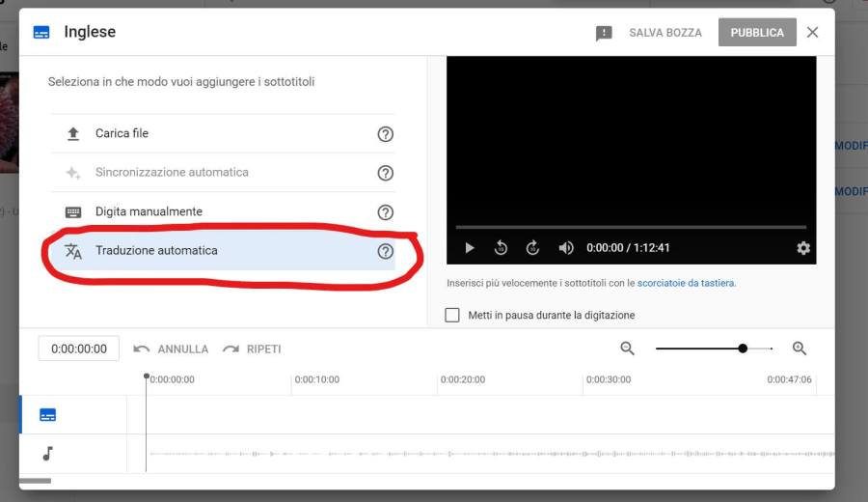Zoom in the timeline magnifier

pos(799,349)
